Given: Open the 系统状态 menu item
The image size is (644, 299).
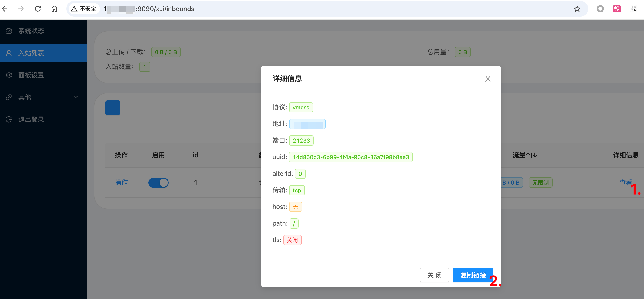Looking at the screenshot, I should 31,31.
